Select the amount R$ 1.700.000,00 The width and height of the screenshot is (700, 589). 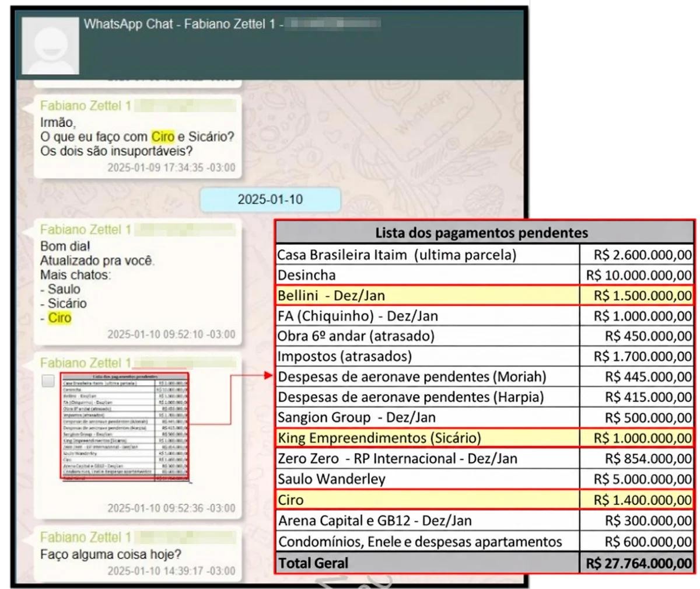click(x=637, y=356)
